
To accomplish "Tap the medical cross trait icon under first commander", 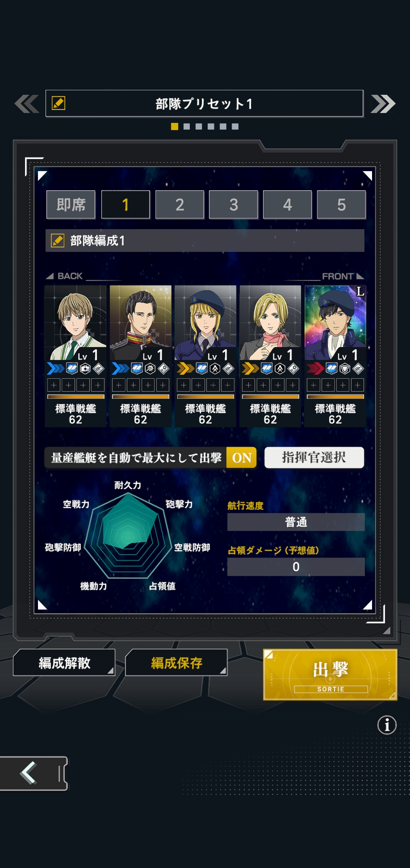I will [x=85, y=368].
